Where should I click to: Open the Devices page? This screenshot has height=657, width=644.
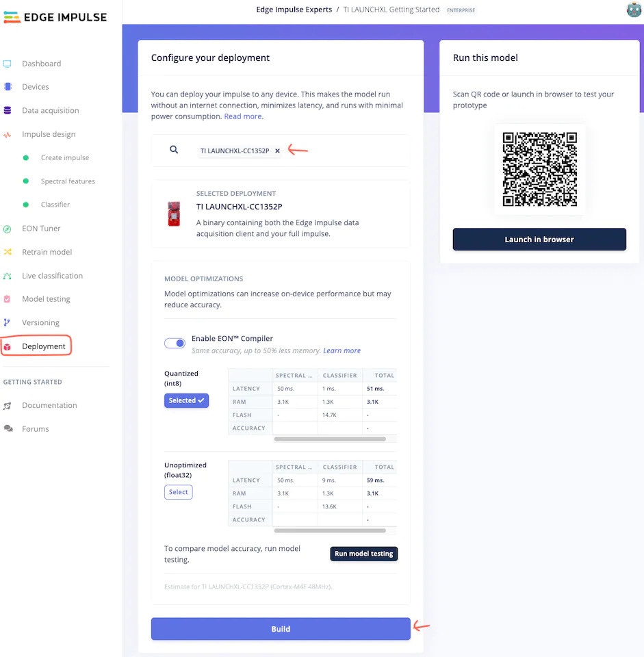[x=36, y=87]
